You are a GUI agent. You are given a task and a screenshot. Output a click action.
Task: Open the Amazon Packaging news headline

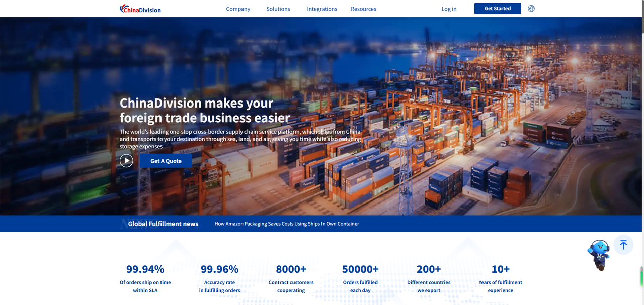[x=287, y=224]
